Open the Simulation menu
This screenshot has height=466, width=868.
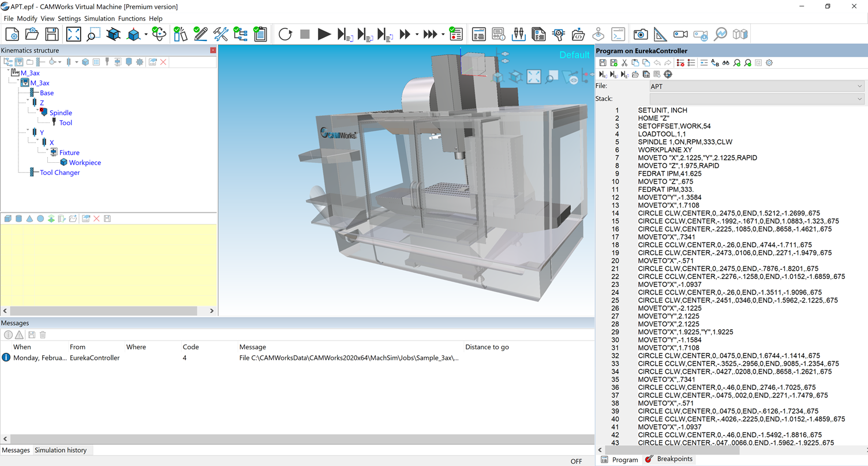(99, 18)
